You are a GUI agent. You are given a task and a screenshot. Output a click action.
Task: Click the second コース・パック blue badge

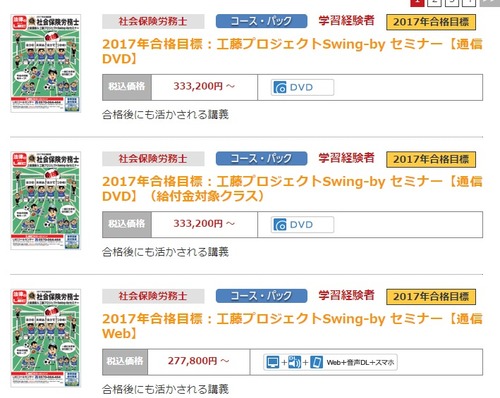point(261,158)
